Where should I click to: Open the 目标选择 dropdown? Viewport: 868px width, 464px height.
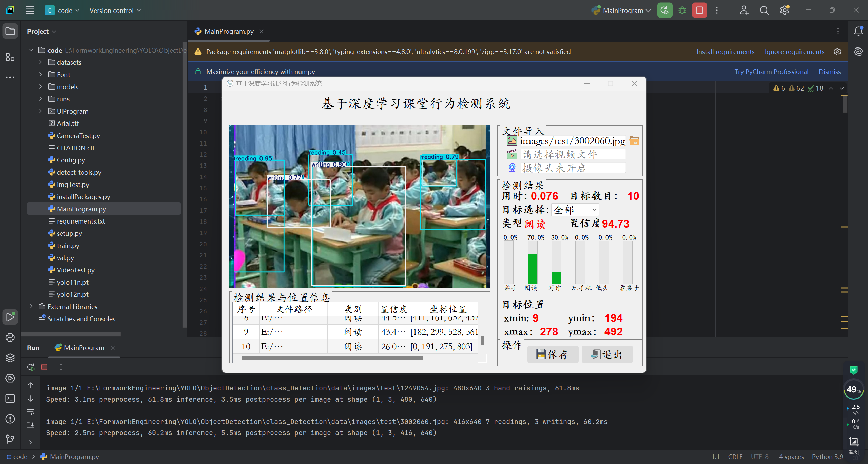coord(575,210)
